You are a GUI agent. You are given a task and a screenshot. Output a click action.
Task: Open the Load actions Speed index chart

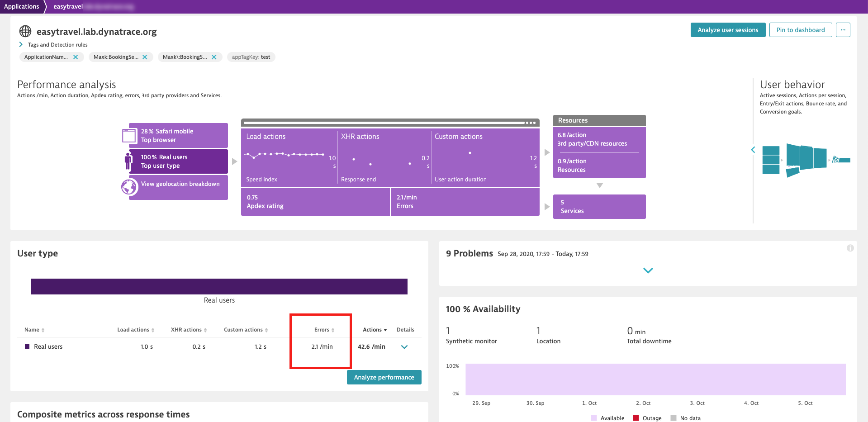point(289,157)
